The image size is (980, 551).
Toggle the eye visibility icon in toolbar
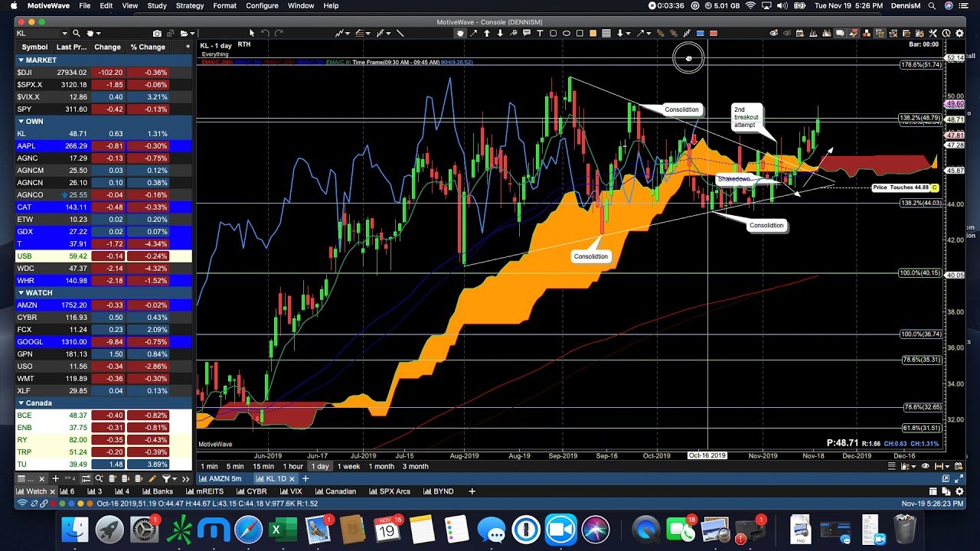[x=774, y=33]
